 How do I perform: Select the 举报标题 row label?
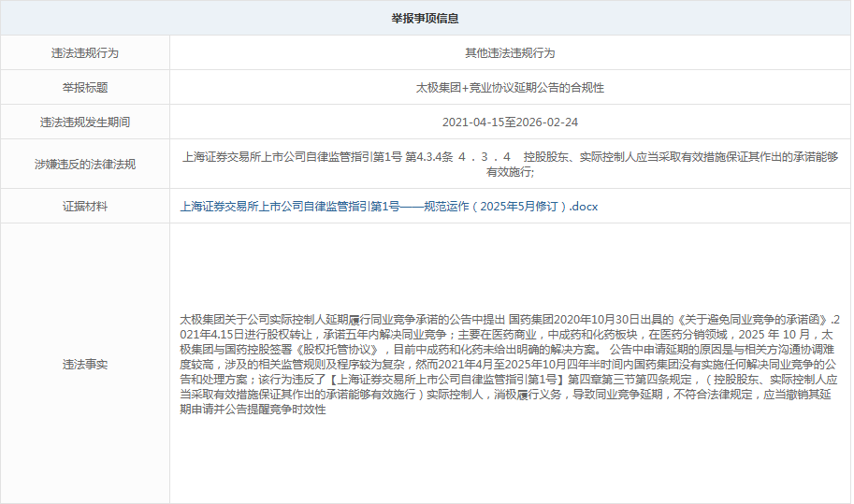tap(85, 88)
